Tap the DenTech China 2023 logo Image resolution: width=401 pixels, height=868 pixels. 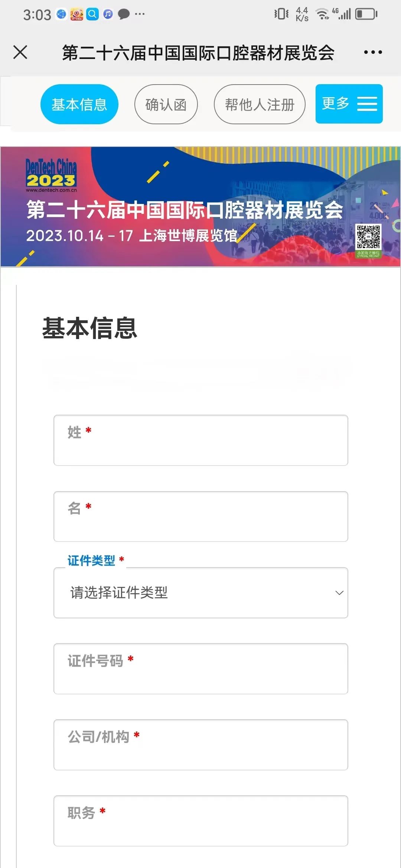(x=51, y=175)
